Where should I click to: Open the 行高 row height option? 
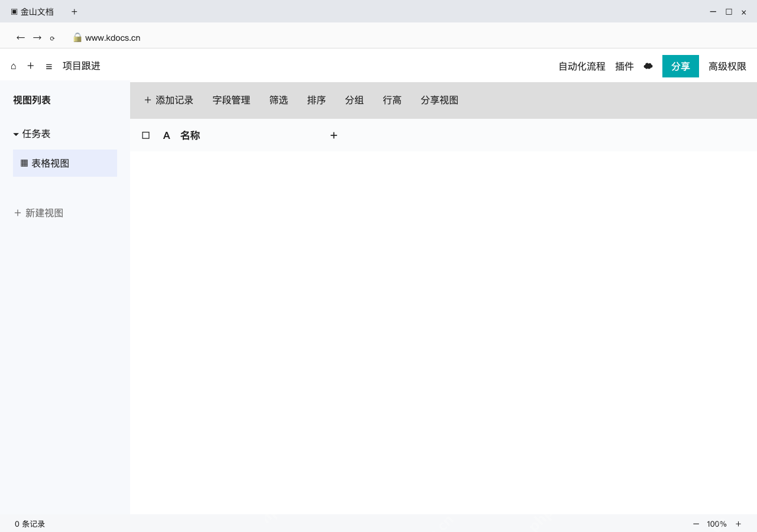click(392, 100)
